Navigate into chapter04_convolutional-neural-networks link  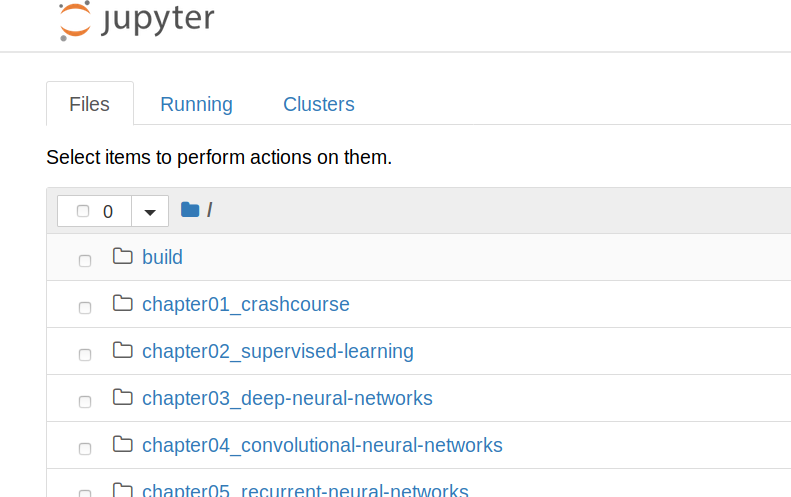(x=322, y=445)
